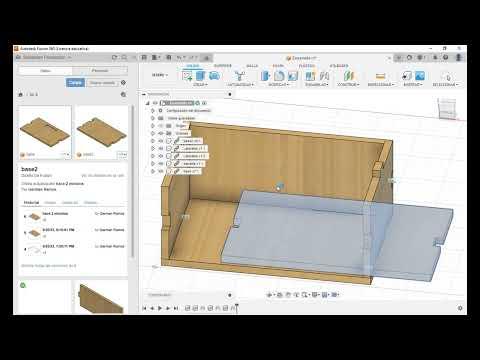Open the Automatizar tool icon
Screen dimensions: 480x360
240,76
